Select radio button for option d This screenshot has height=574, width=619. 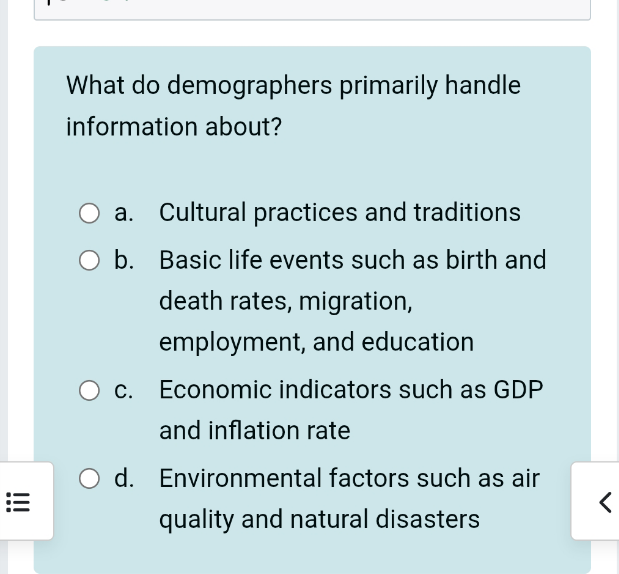89,478
